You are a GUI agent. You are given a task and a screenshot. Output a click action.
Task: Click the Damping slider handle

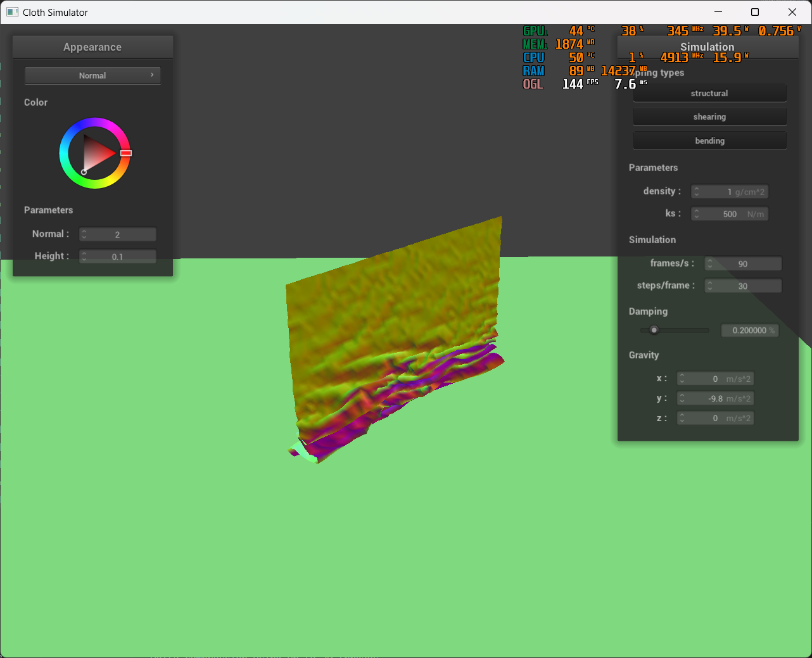pyautogui.click(x=654, y=330)
